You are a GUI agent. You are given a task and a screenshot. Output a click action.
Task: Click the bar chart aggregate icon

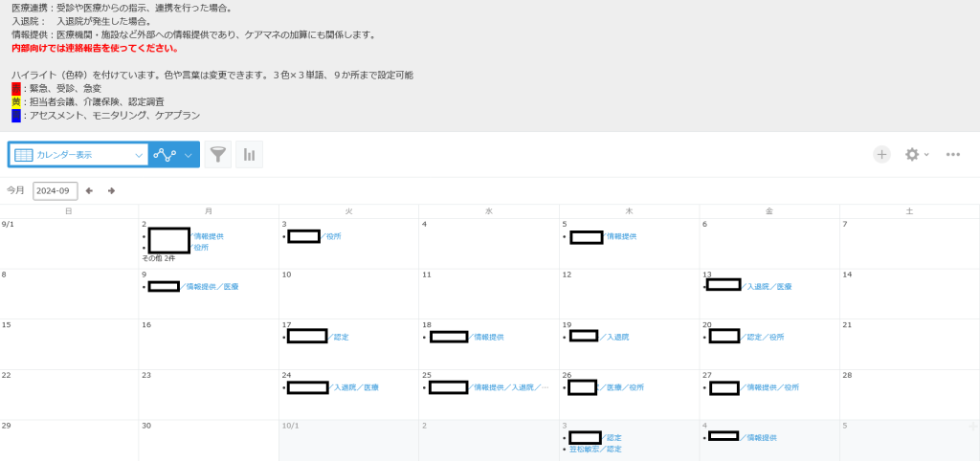249,154
